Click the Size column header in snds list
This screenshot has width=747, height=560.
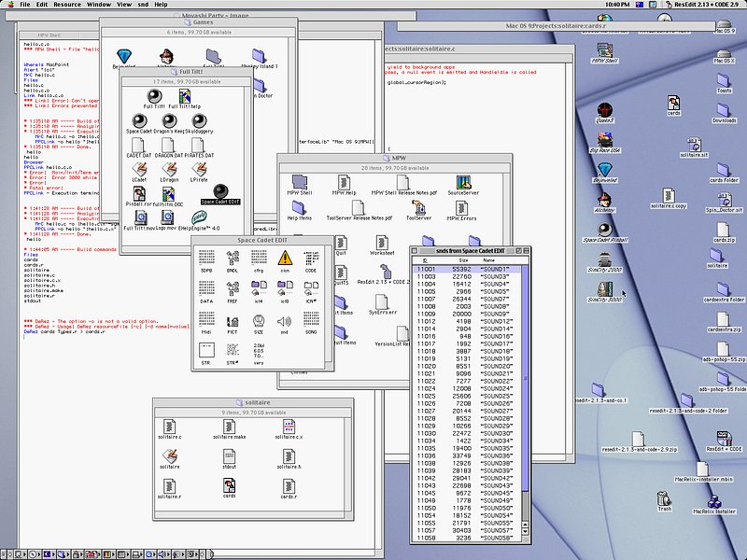(463, 260)
